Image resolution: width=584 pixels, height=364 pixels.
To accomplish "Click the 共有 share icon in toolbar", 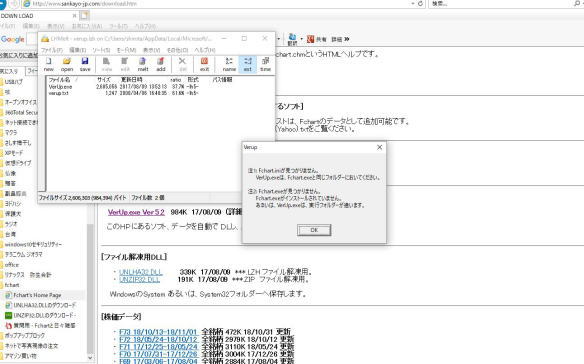I will [x=316, y=39].
